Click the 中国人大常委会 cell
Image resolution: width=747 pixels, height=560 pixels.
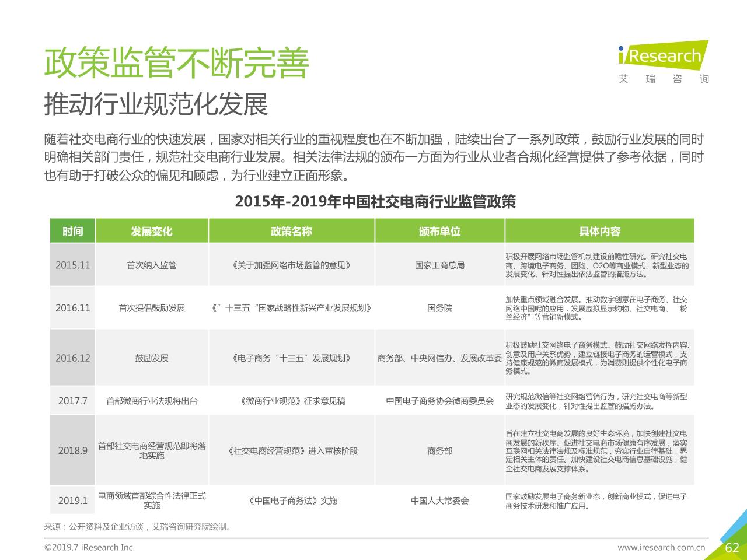click(x=439, y=501)
